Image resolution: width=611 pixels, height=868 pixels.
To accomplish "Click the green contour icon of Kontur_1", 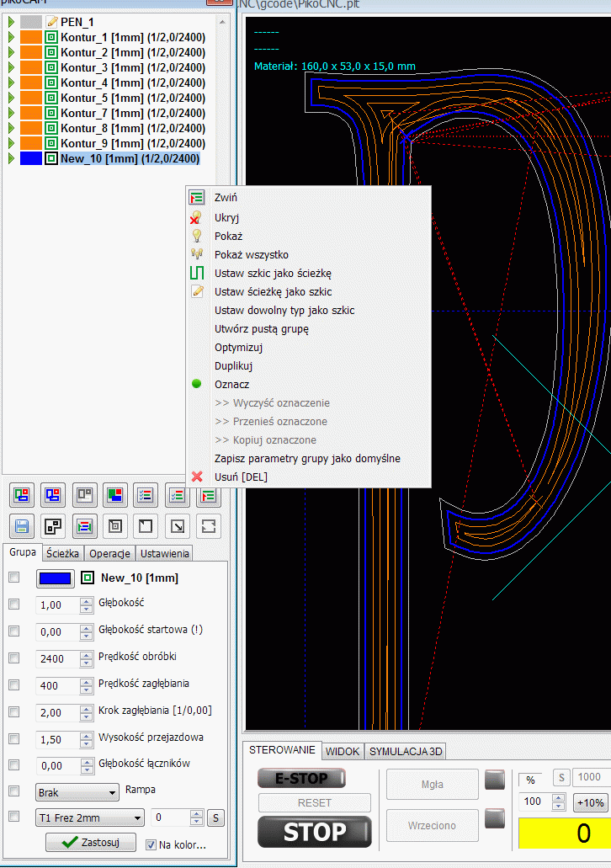I will point(51,38).
